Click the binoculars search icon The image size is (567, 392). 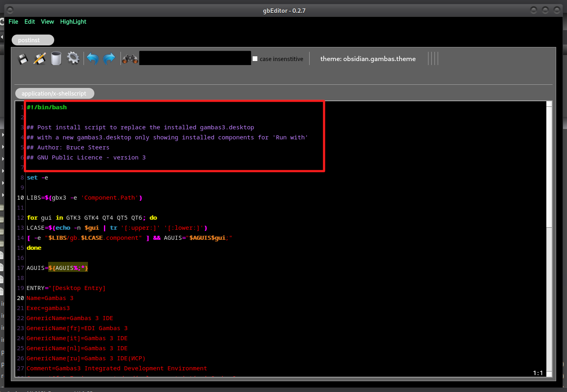click(130, 59)
